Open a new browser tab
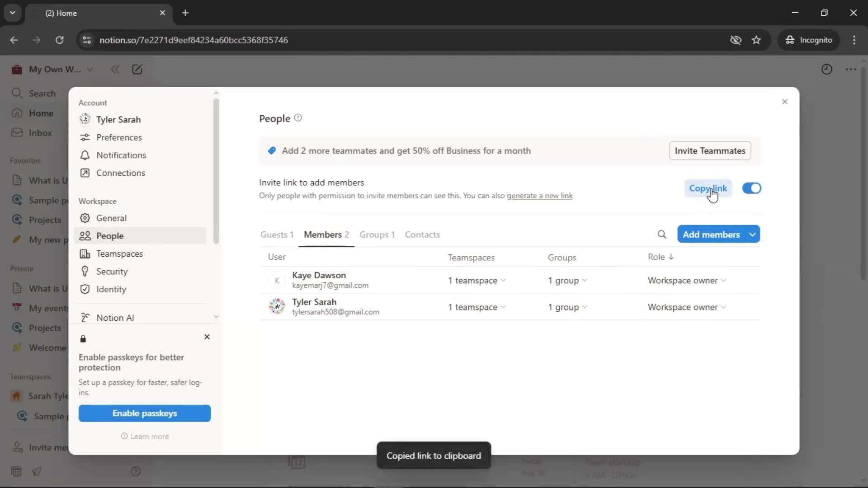Screen dimensions: 868x488 click(185, 13)
